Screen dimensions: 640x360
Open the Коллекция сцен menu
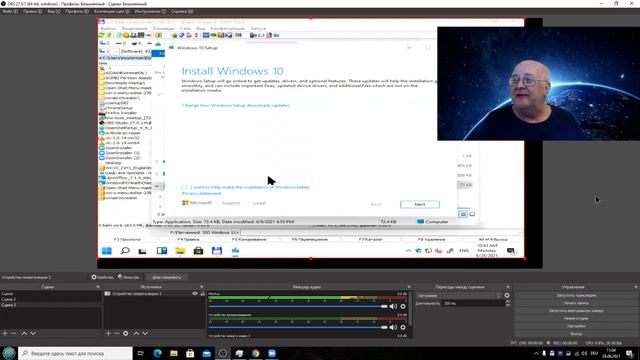112,11
